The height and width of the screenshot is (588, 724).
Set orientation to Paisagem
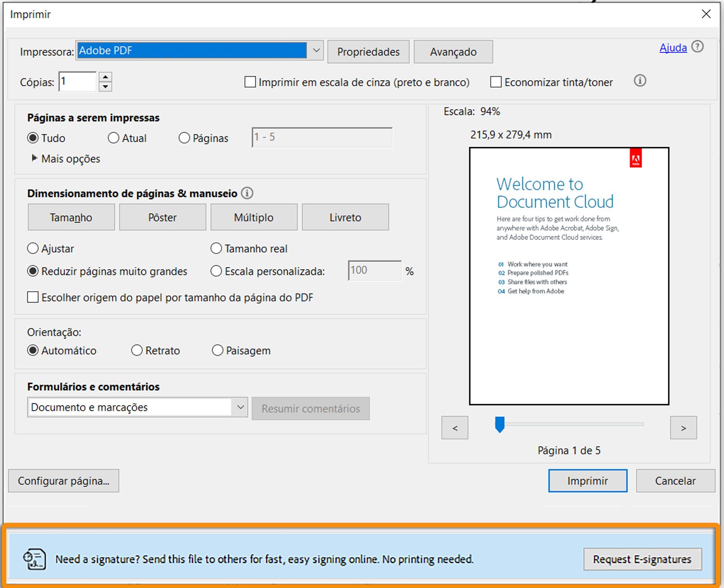pyautogui.click(x=218, y=351)
